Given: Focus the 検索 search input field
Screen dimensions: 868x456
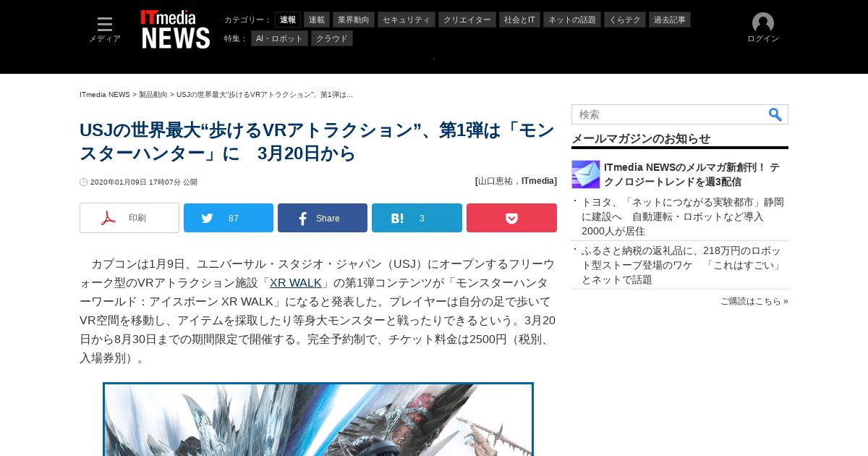Looking at the screenshot, I should 670,114.
